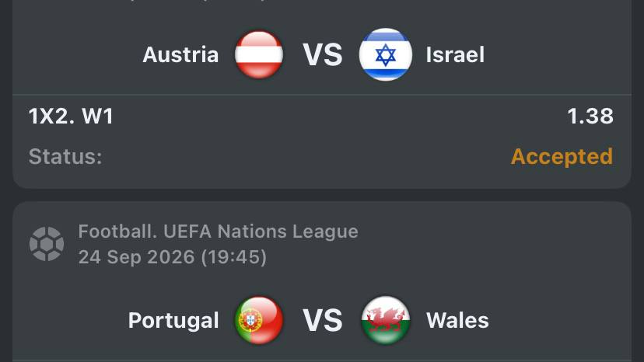Viewport: 644px width, 362px height.
Task: Click VS between Austria and Israel
Action: coord(323,54)
